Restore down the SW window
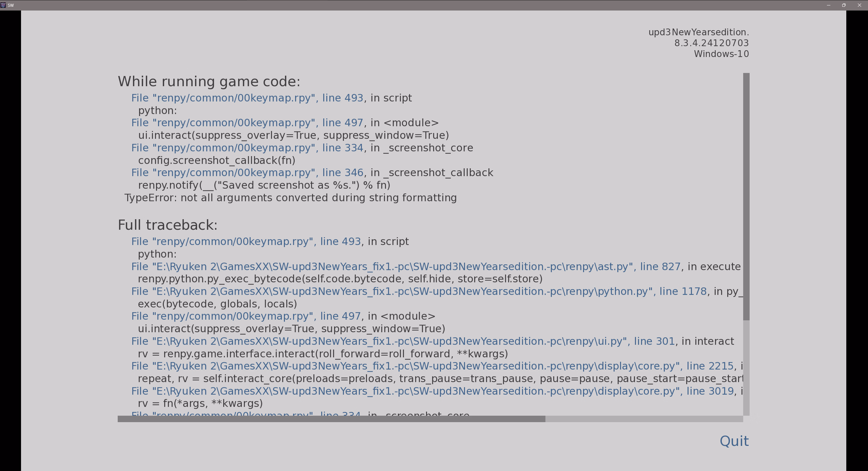Screen dimensions: 868x471 [x=844, y=5]
